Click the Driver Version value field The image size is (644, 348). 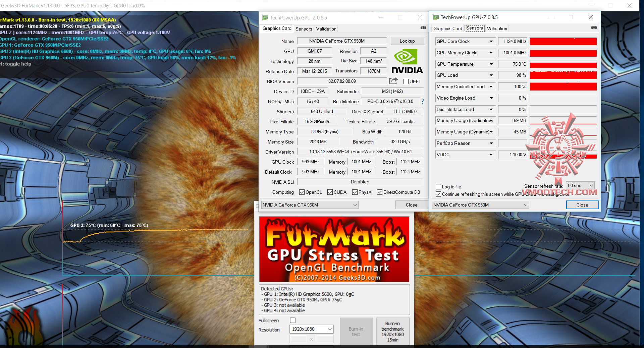coord(361,152)
